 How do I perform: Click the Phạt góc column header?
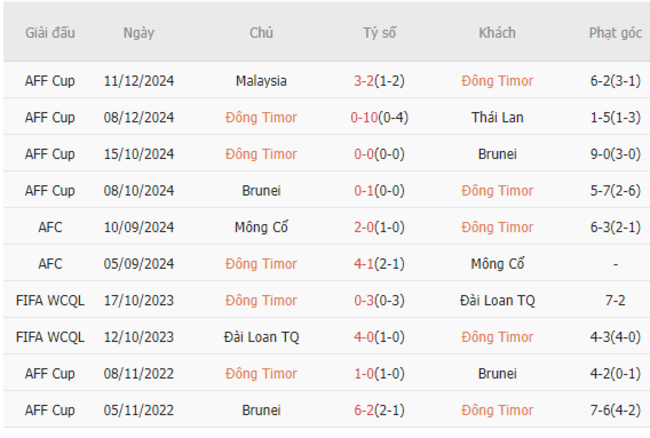(x=616, y=33)
